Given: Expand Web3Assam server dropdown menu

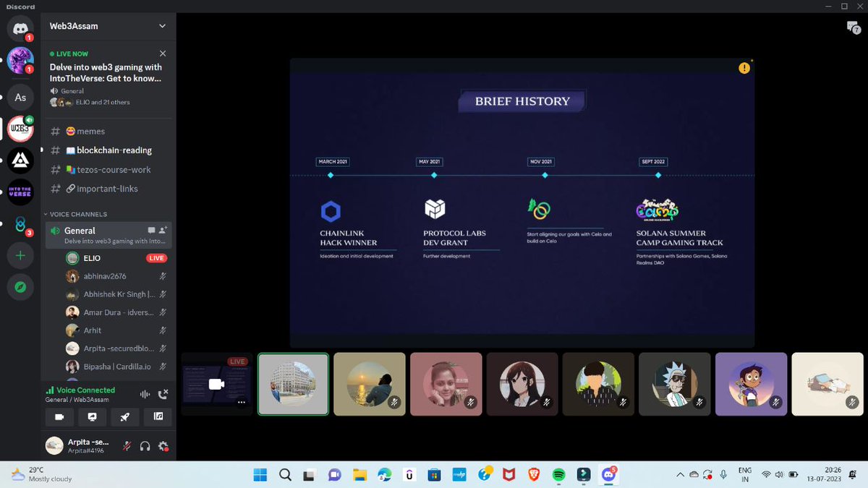Looking at the screenshot, I should coord(163,26).
